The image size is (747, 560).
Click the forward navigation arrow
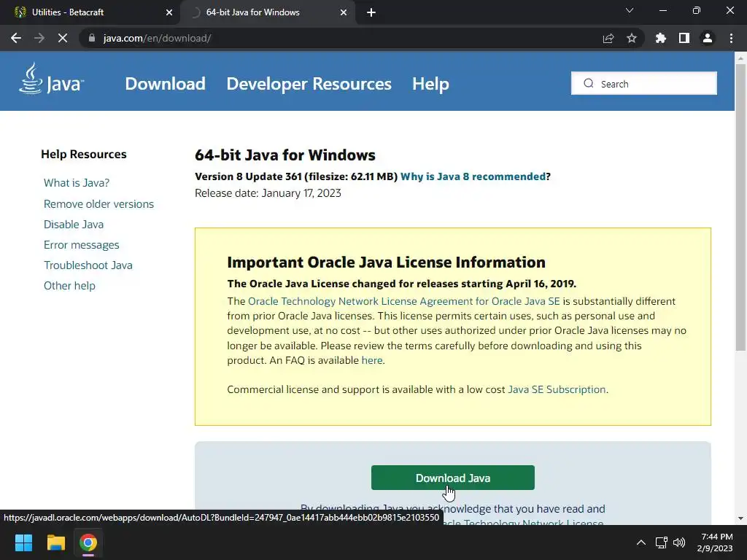(39, 38)
